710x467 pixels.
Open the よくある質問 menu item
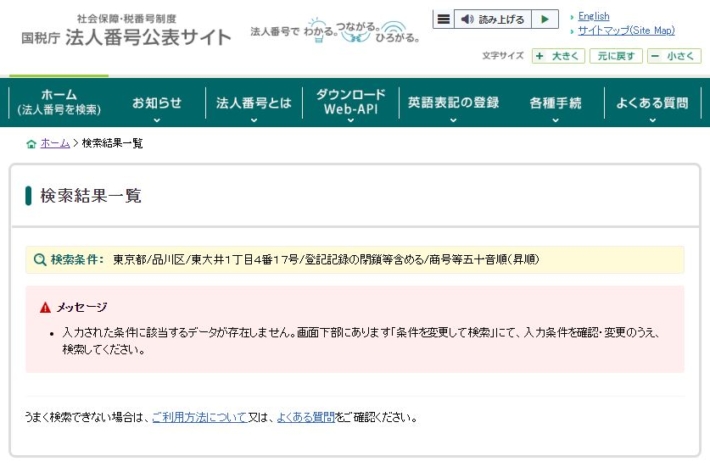[x=652, y=103]
